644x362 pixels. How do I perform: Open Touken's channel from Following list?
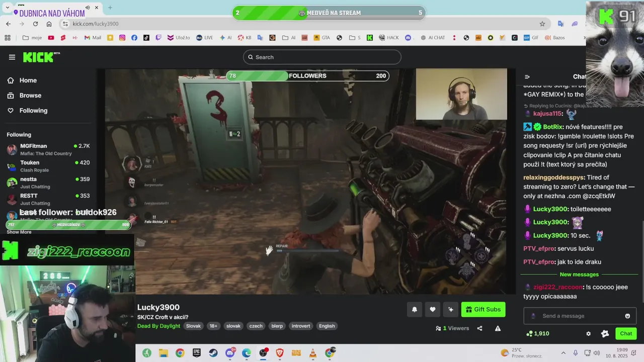(x=48, y=166)
